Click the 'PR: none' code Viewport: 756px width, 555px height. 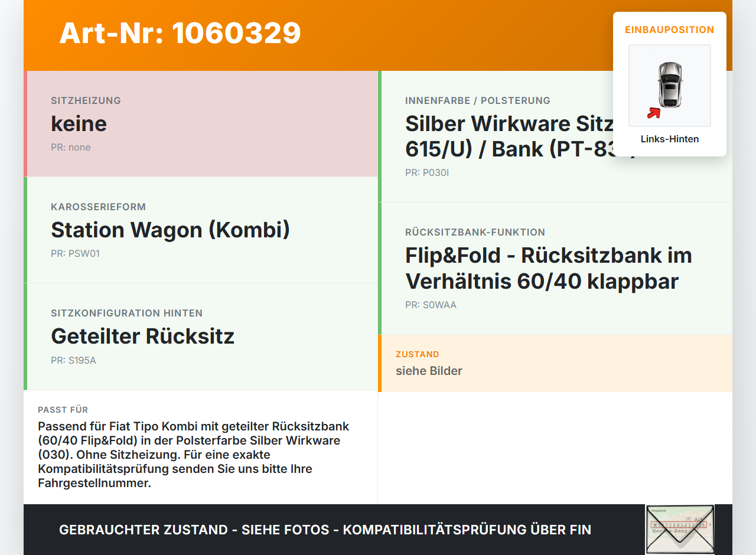pyautogui.click(x=71, y=148)
